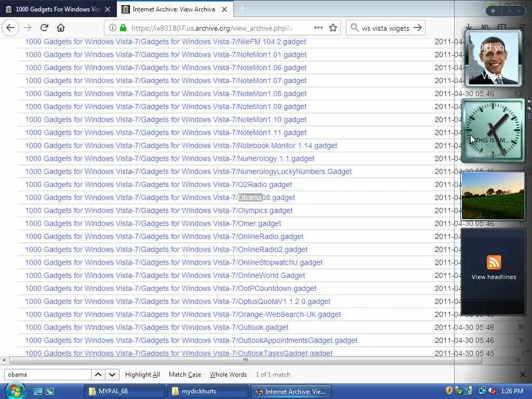Open the Numerology.1.1.gadget link
Viewport: 532px width, 399px height.
(169, 158)
